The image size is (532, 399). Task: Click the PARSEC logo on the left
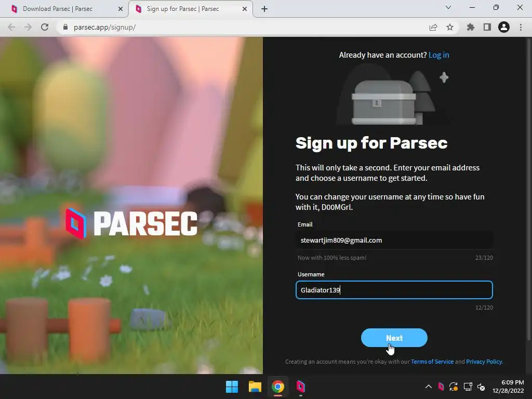point(131,223)
